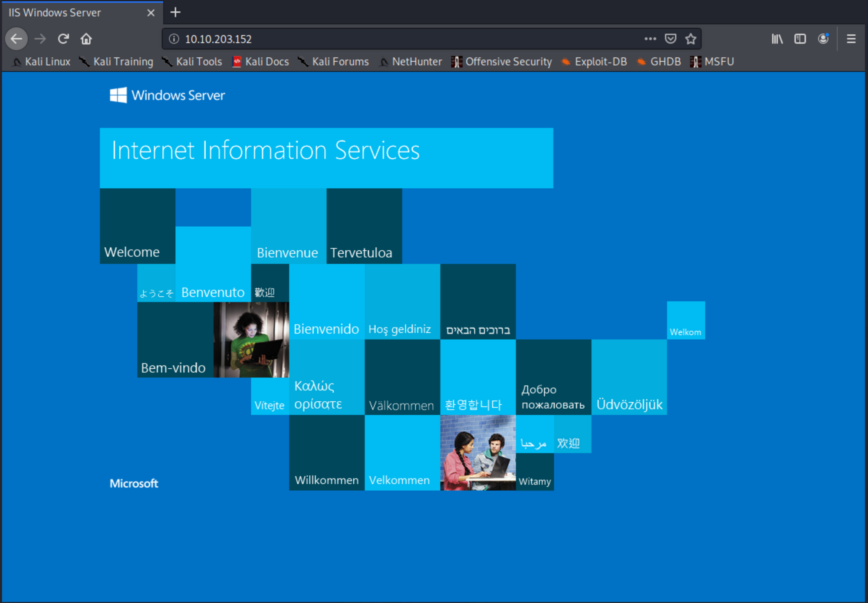Click the photo of woman with laptop

(251, 340)
